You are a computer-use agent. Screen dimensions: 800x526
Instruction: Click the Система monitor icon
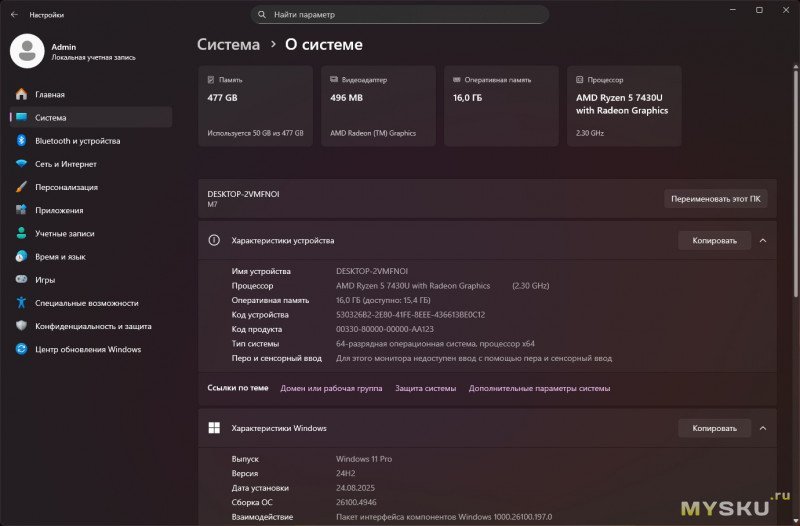click(x=21, y=117)
